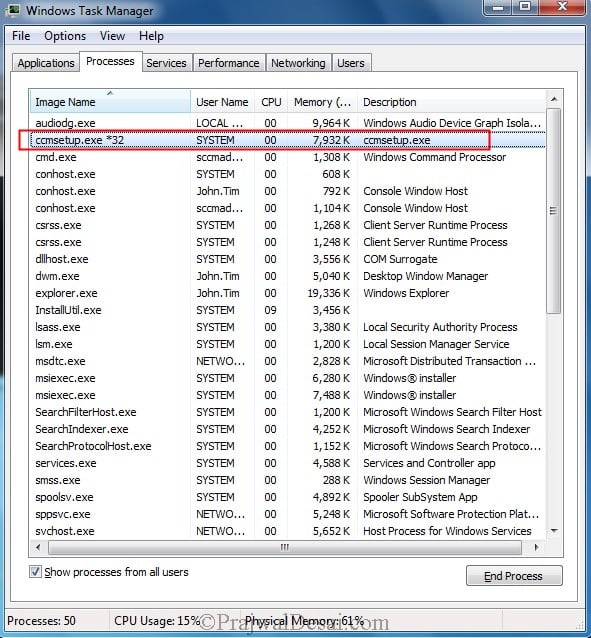Click the Task Manager title bar icon
The width and height of the screenshot is (591, 638).
point(14,9)
